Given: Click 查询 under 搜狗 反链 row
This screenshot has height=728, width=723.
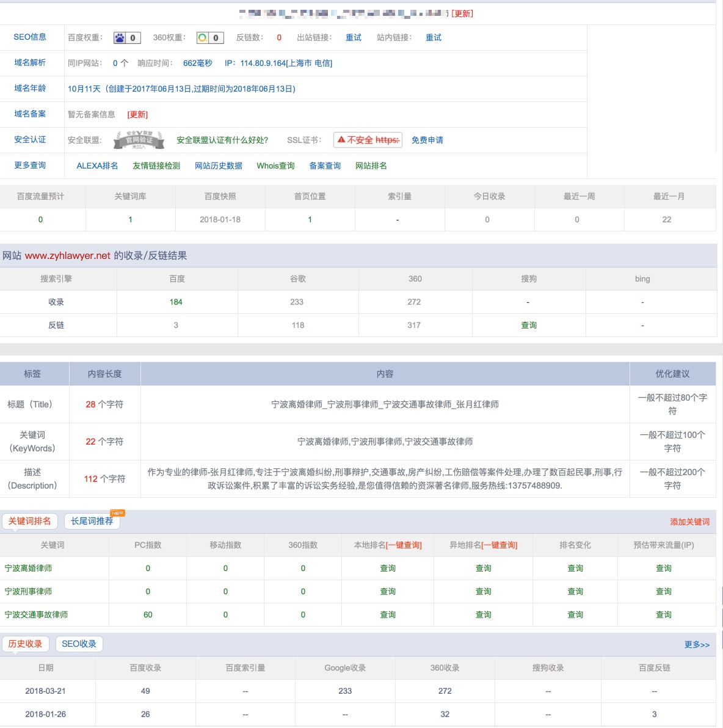Looking at the screenshot, I should pos(529,326).
